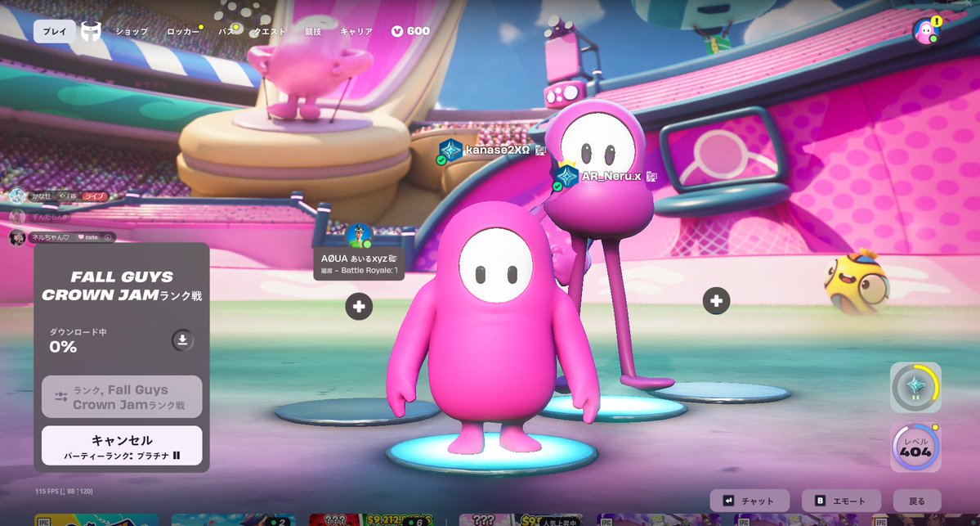This screenshot has width=980, height=526.
Task: Open the パス tab
Action: (226, 31)
